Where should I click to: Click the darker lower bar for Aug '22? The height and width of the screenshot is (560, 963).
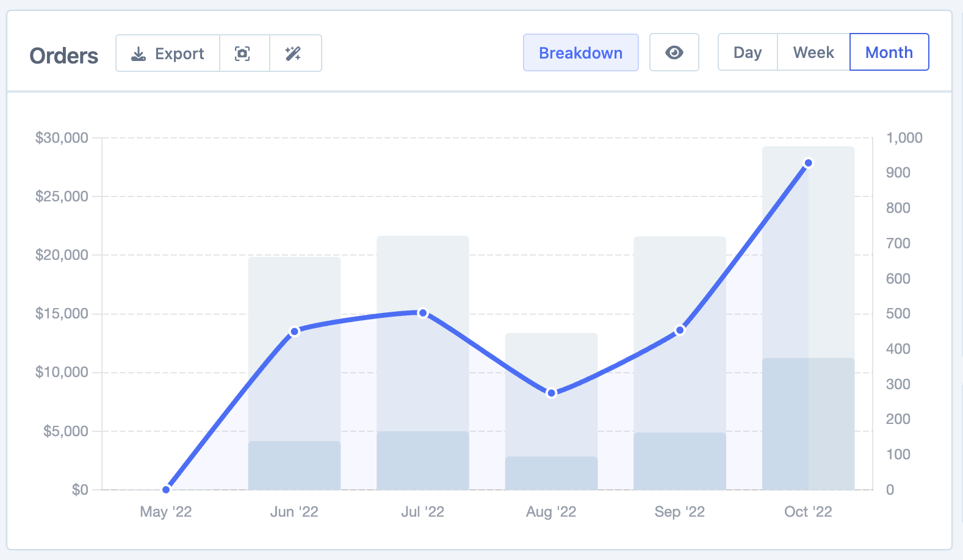(551, 473)
